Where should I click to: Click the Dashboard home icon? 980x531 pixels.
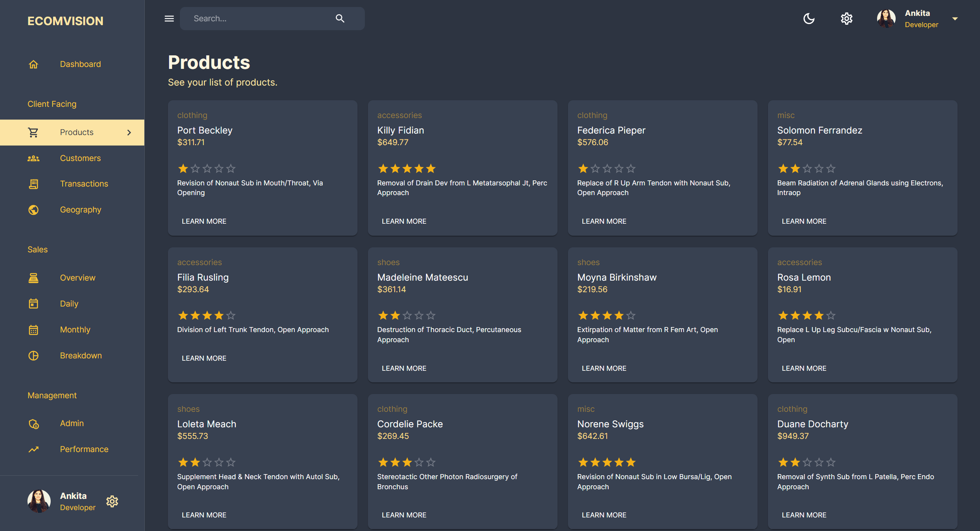tap(34, 64)
